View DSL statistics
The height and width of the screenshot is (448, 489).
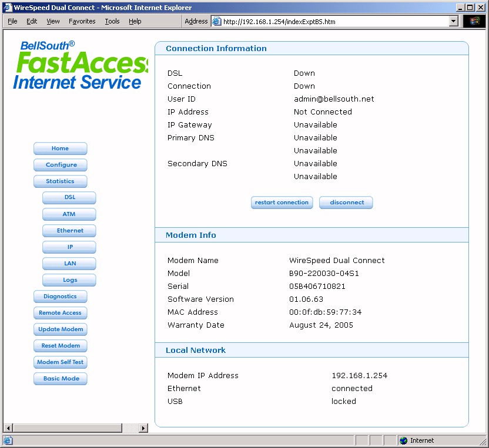[x=69, y=197]
